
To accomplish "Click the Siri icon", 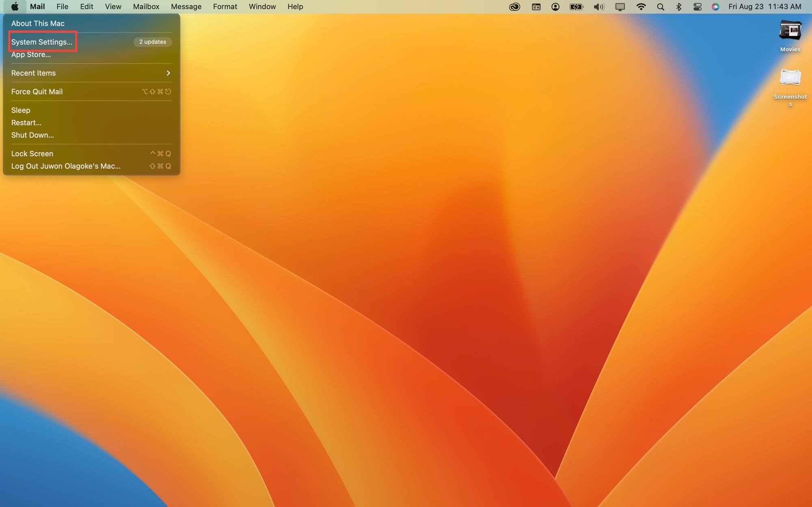I will tap(715, 6).
